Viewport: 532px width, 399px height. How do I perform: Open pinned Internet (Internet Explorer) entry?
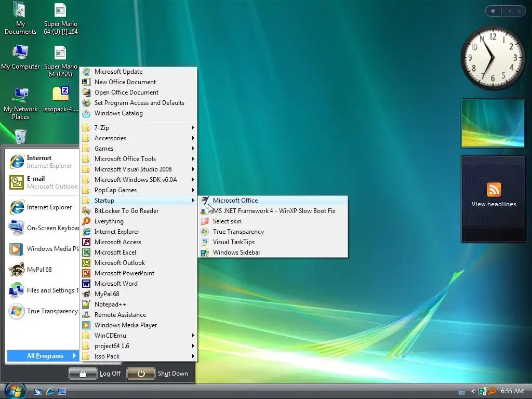click(x=43, y=162)
